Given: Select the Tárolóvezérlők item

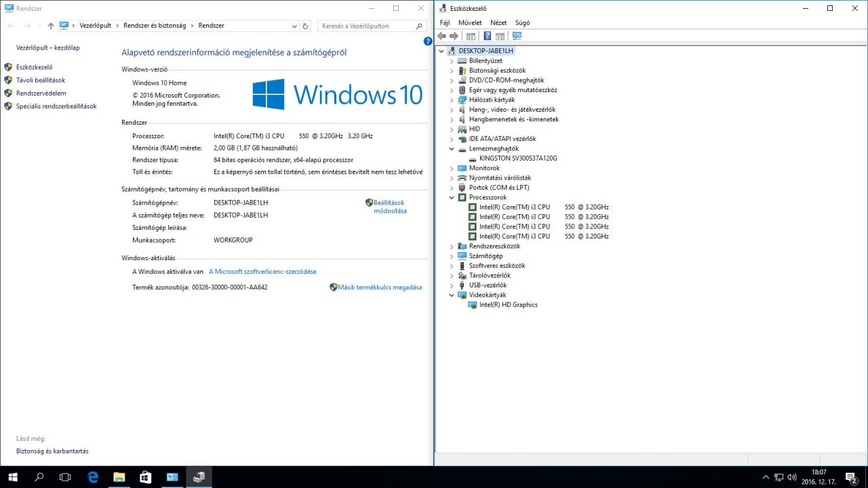Looking at the screenshot, I should pyautogui.click(x=490, y=276).
